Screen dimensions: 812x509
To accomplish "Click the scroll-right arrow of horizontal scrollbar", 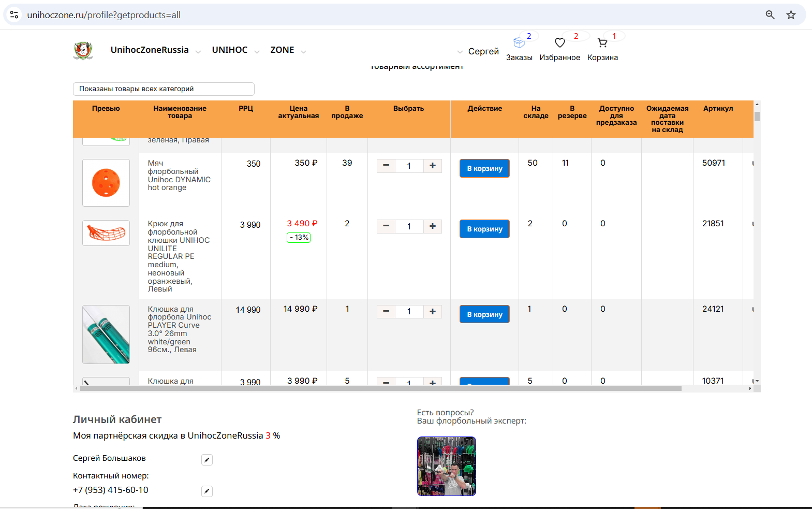I will [750, 388].
